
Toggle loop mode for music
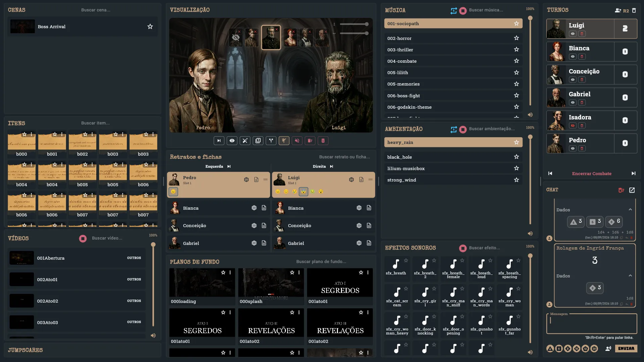tap(453, 11)
